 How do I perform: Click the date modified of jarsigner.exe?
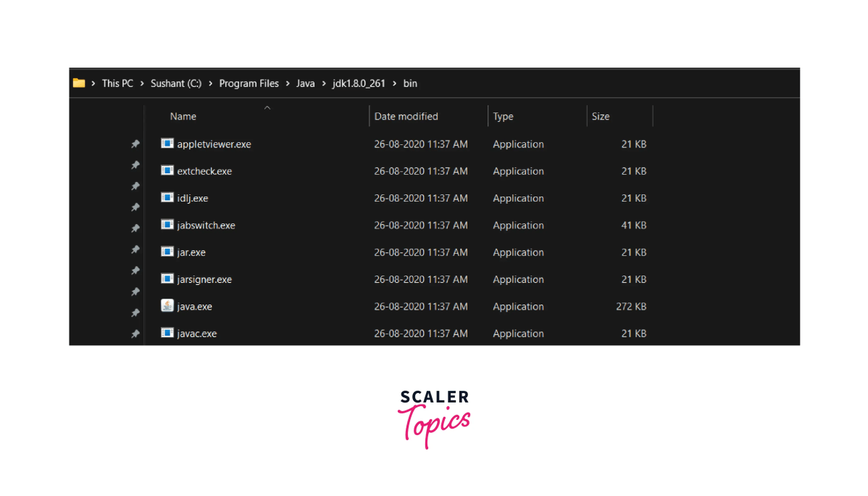pos(421,279)
